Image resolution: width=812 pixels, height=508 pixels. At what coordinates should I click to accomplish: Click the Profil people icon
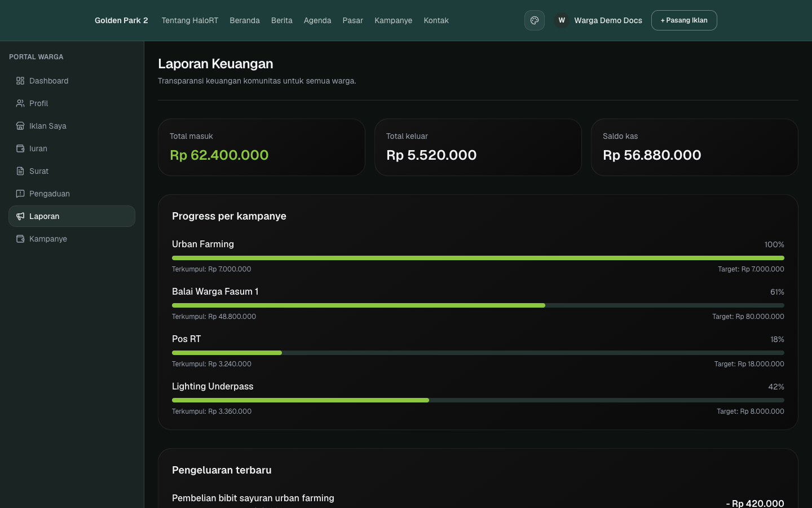pos(20,103)
